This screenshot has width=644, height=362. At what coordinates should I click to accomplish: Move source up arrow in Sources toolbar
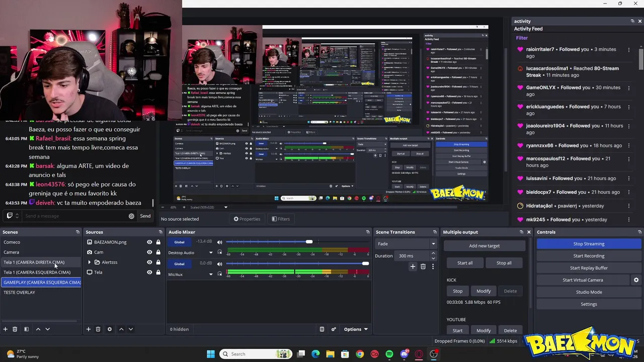pyautogui.click(x=121, y=329)
